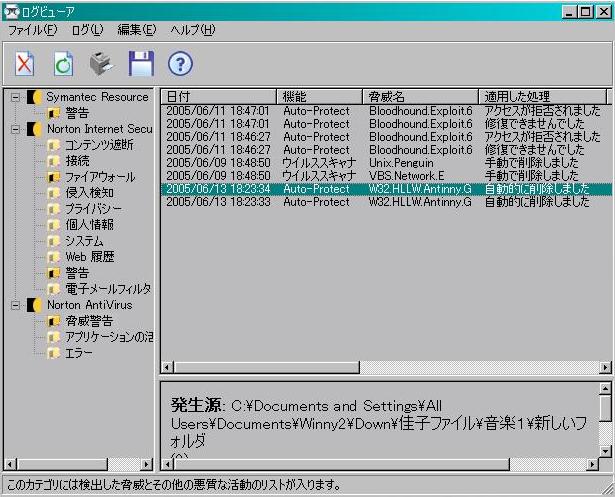Sort by the 脅威名 column header
This screenshot has width=615, height=497.
(x=420, y=96)
